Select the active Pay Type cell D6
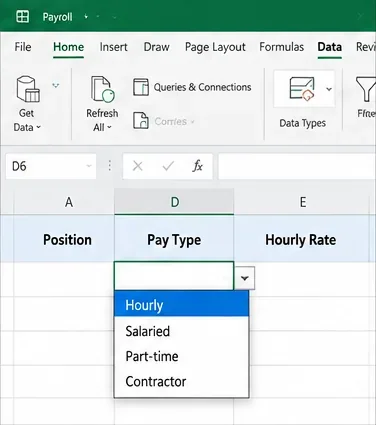Screen dimensions: 376x425 (174, 276)
